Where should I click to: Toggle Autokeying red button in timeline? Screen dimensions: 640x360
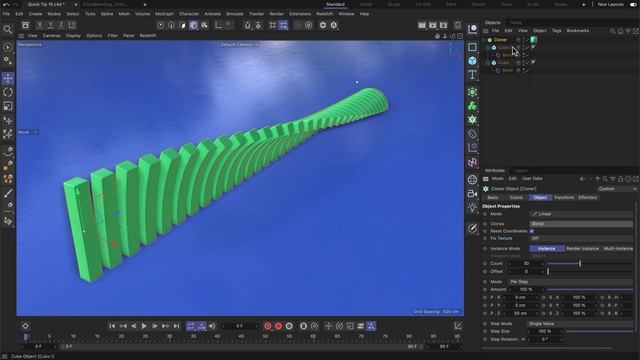(278, 326)
